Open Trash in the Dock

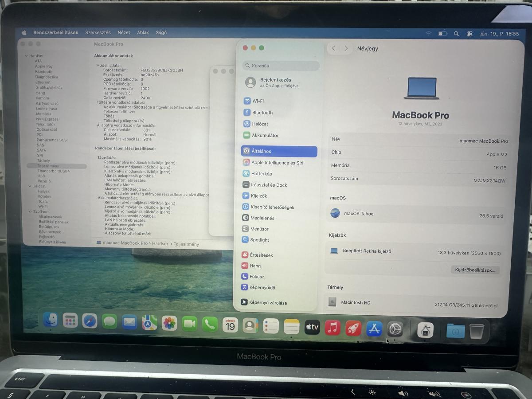(x=477, y=331)
